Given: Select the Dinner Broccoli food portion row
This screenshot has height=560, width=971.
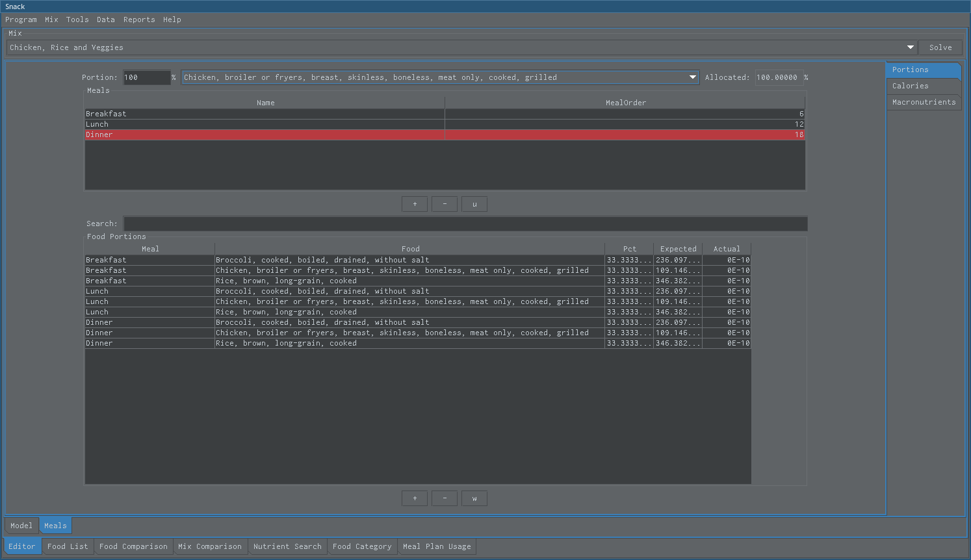Looking at the screenshot, I should coord(418,322).
